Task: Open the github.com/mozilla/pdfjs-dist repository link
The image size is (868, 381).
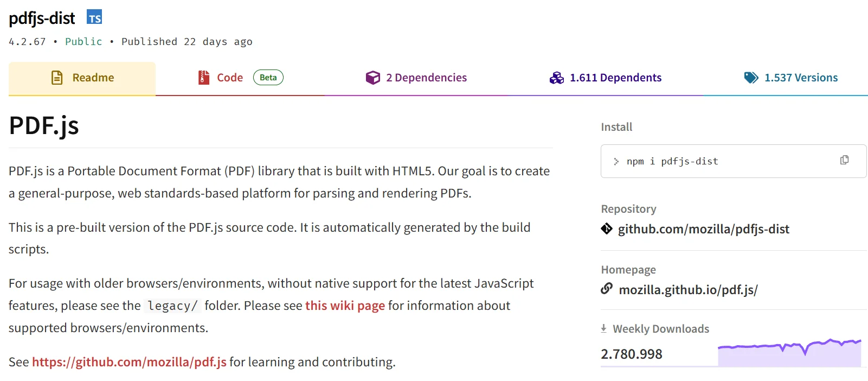Action: (704, 229)
